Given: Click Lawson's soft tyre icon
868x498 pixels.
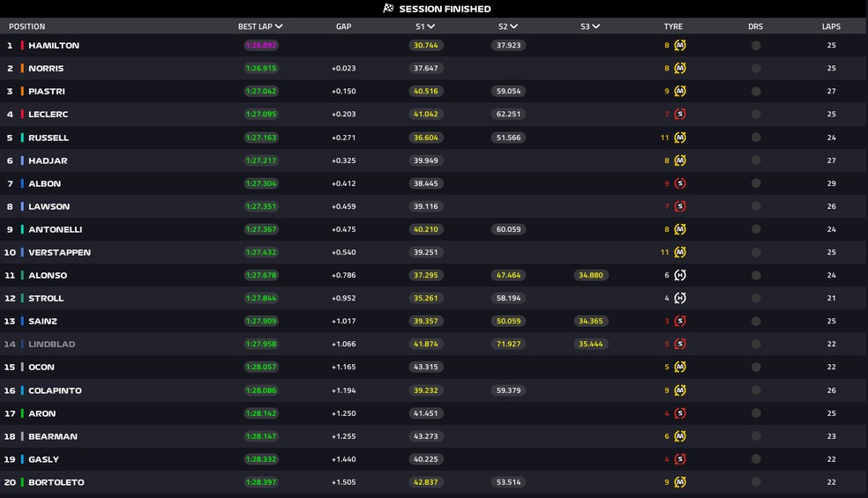Looking at the screenshot, I should 680,206.
